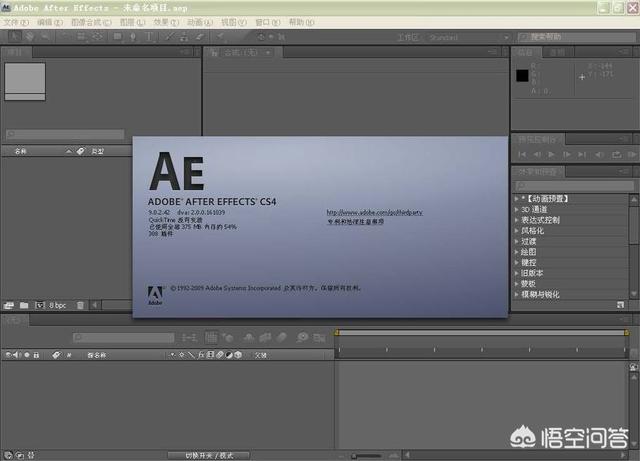Screen dimensions: 640x461
Task: Open the adobe.com third-party link on splash
Action: 374,212
